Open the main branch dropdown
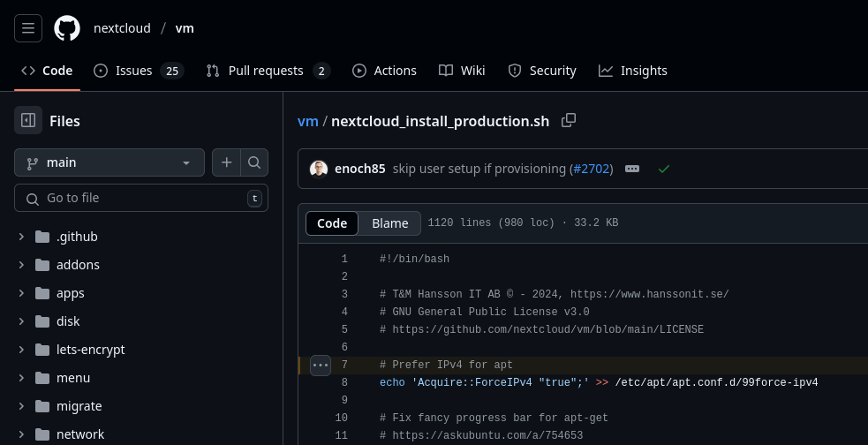The height and width of the screenshot is (445, 868). (x=109, y=162)
